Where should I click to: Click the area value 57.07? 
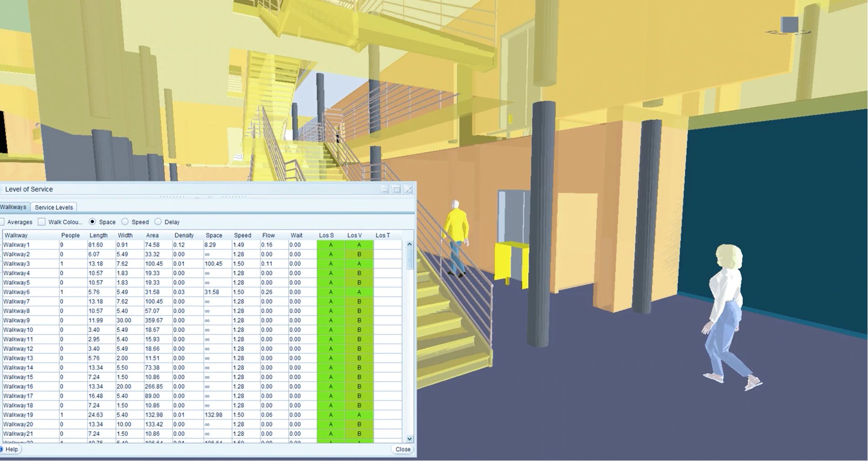[152, 311]
